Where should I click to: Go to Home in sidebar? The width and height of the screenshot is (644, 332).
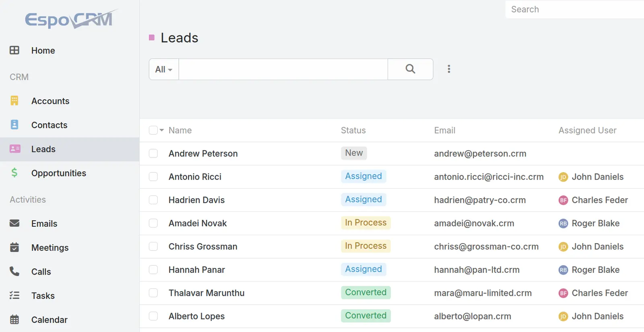point(43,51)
